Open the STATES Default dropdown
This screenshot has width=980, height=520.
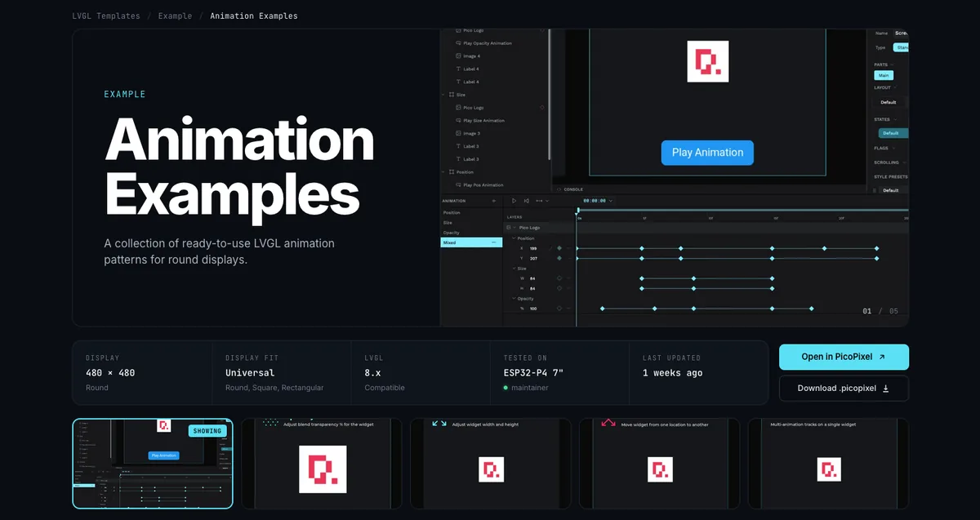893,133
